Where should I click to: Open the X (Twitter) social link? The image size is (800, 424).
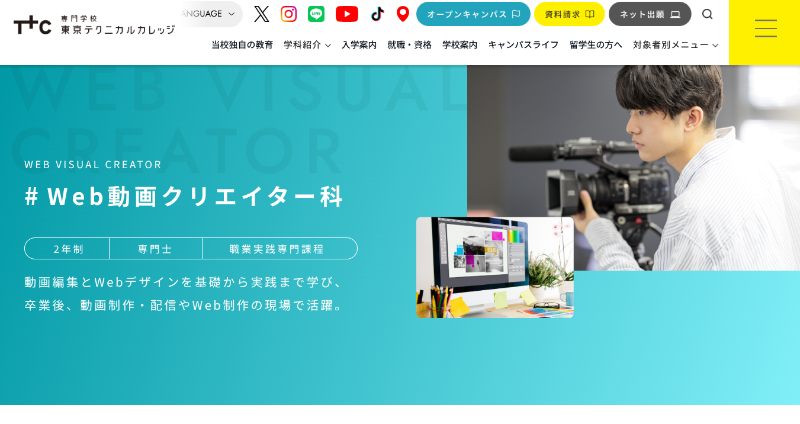click(261, 14)
